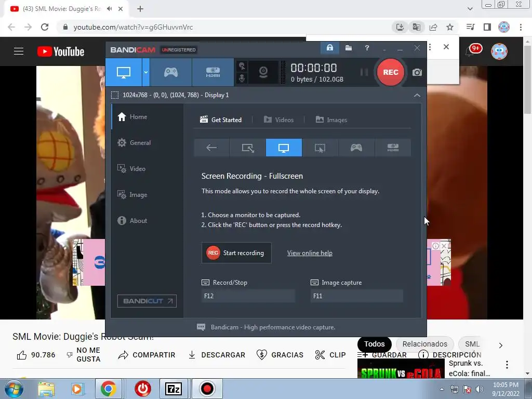Screen dimensions: 532x399
Task: Click NO ME GUSTA dislike button
Action: coord(83,354)
